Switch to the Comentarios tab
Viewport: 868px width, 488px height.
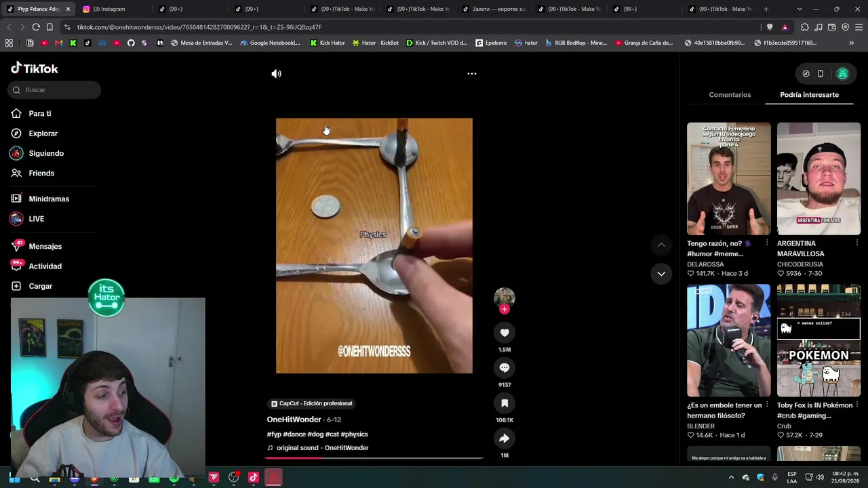pyautogui.click(x=730, y=95)
